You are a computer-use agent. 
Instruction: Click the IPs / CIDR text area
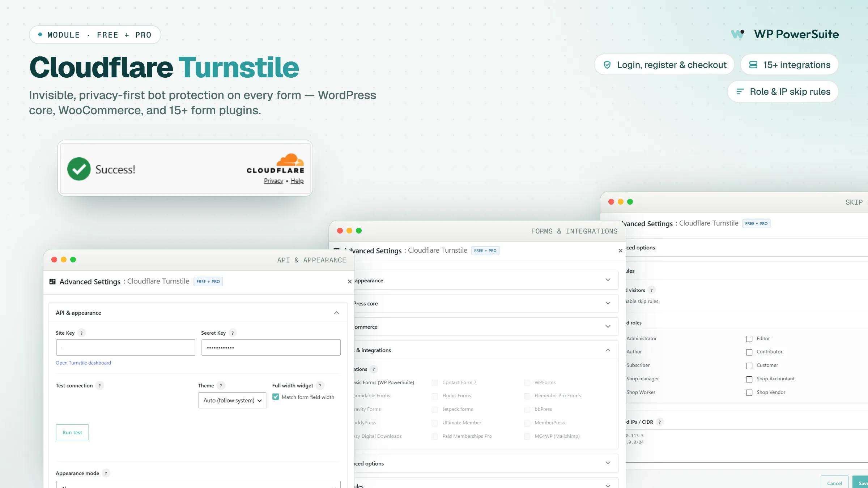click(x=747, y=446)
